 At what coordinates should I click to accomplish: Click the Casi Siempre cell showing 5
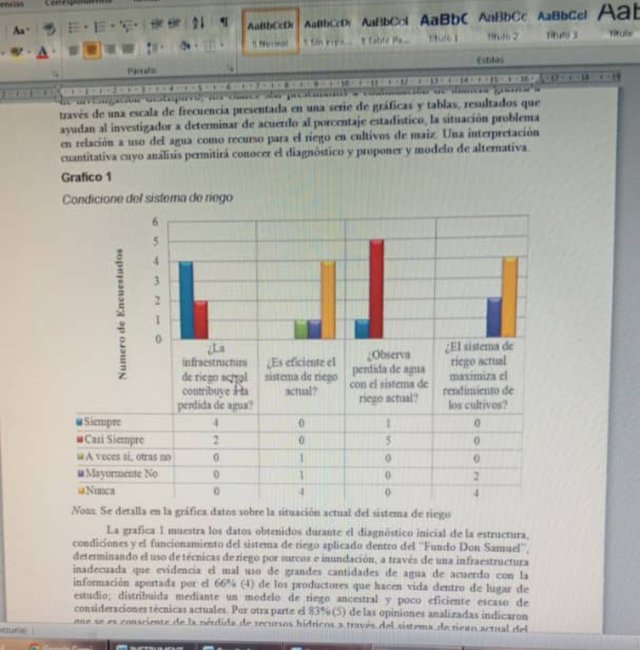click(x=388, y=441)
